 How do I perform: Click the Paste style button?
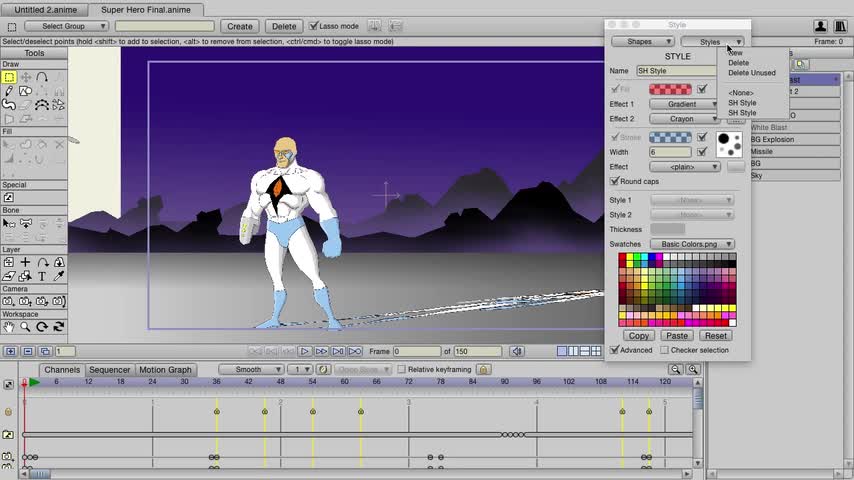point(677,336)
